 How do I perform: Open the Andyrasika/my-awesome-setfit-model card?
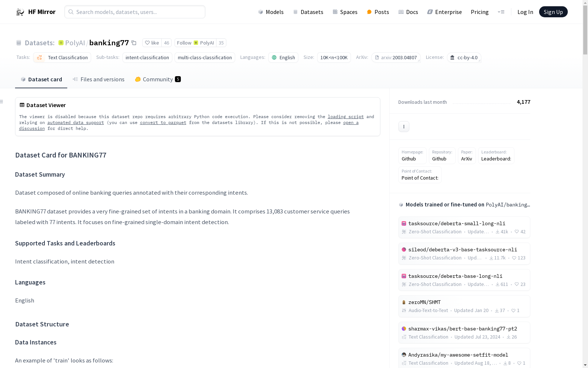(464, 359)
